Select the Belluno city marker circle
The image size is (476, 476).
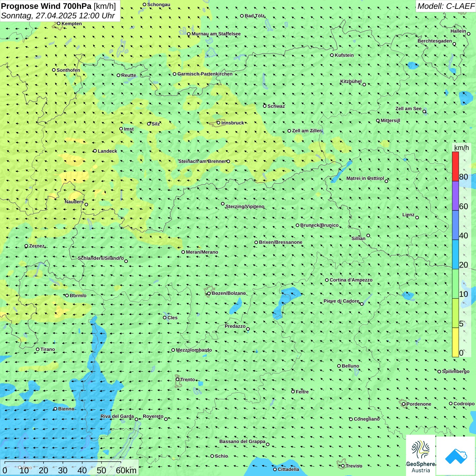click(339, 366)
